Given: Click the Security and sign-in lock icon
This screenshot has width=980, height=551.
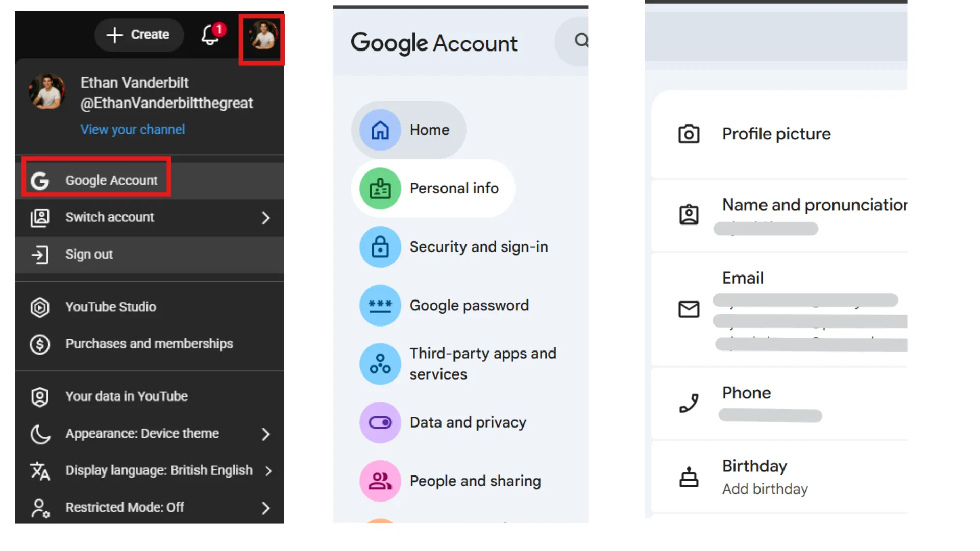Looking at the screenshot, I should [x=380, y=247].
